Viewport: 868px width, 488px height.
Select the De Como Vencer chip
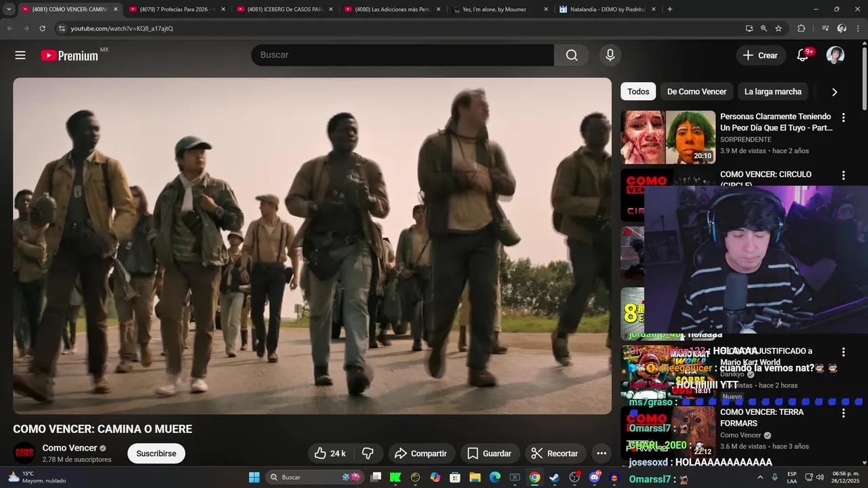[696, 91]
